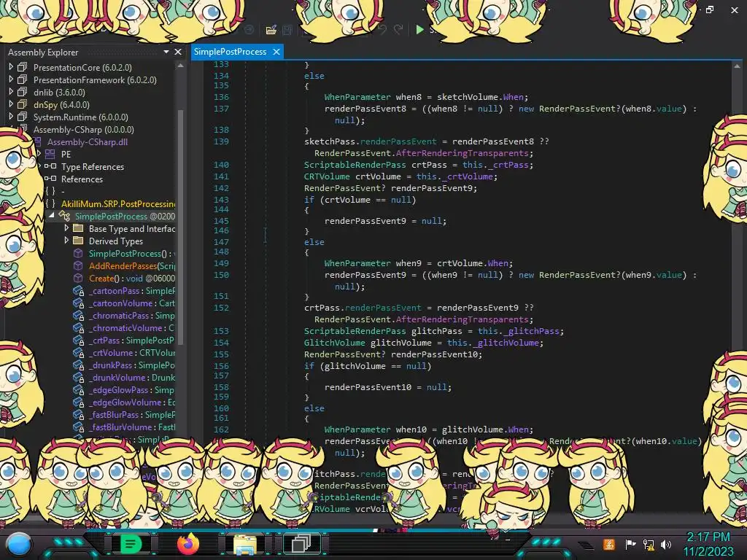Viewport: 747px width, 560px height.
Task: Click the _crtVolume field icon
Action: coord(78,352)
